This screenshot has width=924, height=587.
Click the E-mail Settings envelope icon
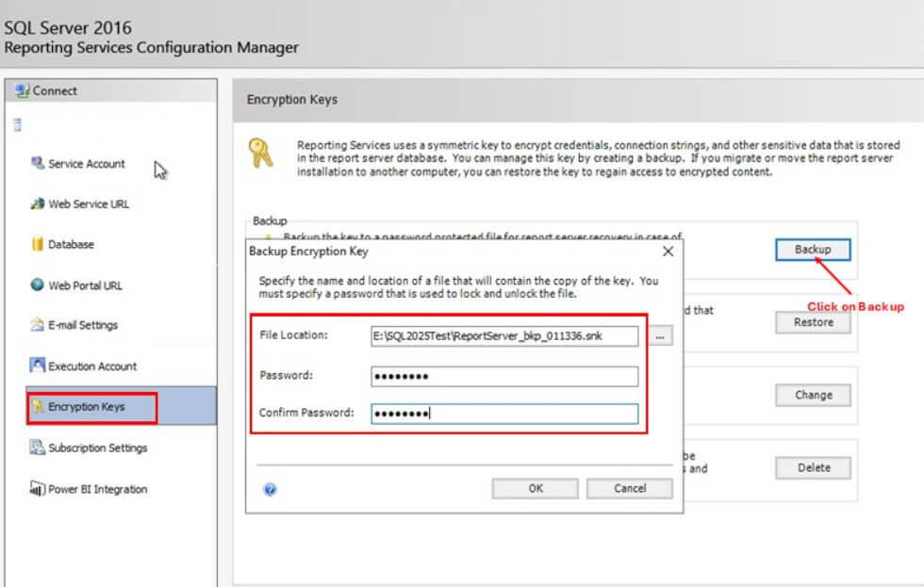(37, 325)
